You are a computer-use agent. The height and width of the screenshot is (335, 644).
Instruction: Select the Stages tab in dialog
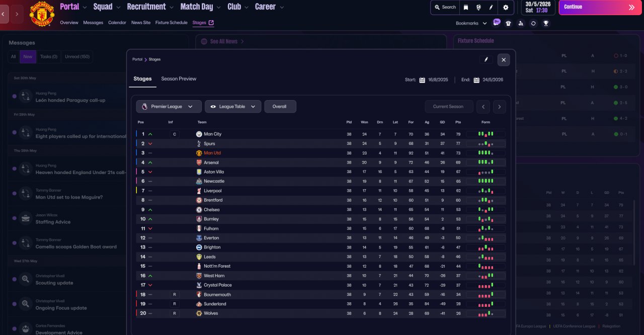142,79
